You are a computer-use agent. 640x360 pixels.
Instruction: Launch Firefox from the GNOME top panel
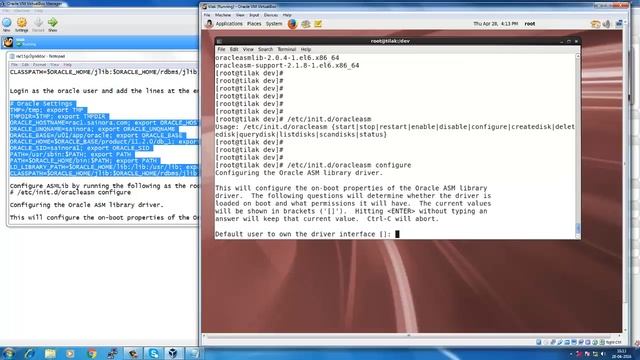tap(292, 24)
